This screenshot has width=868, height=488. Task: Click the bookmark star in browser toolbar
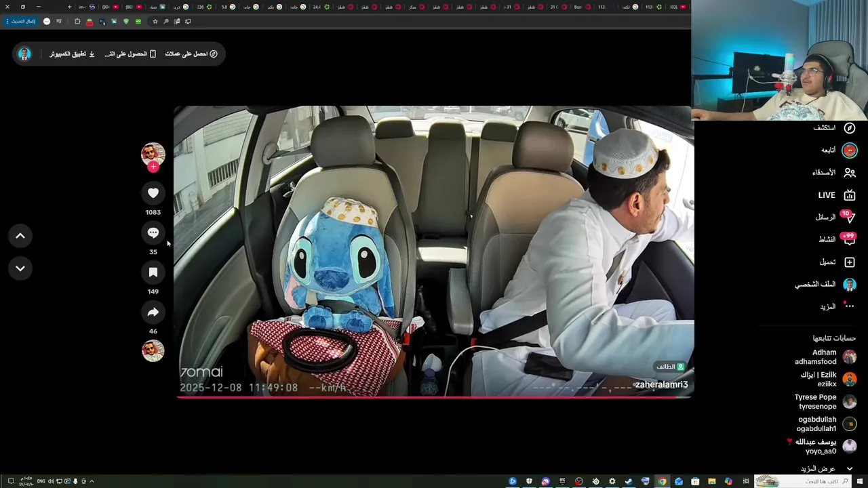(x=155, y=21)
